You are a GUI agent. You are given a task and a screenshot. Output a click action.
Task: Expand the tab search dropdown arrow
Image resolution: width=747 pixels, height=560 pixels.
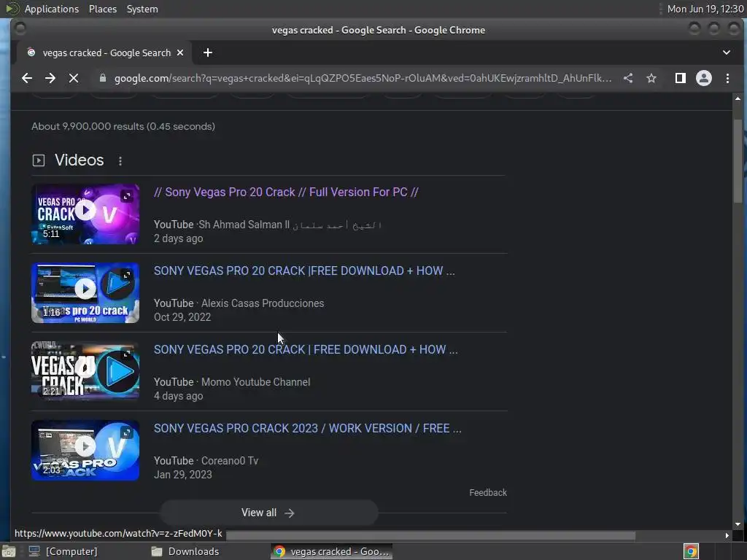pyautogui.click(x=727, y=52)
